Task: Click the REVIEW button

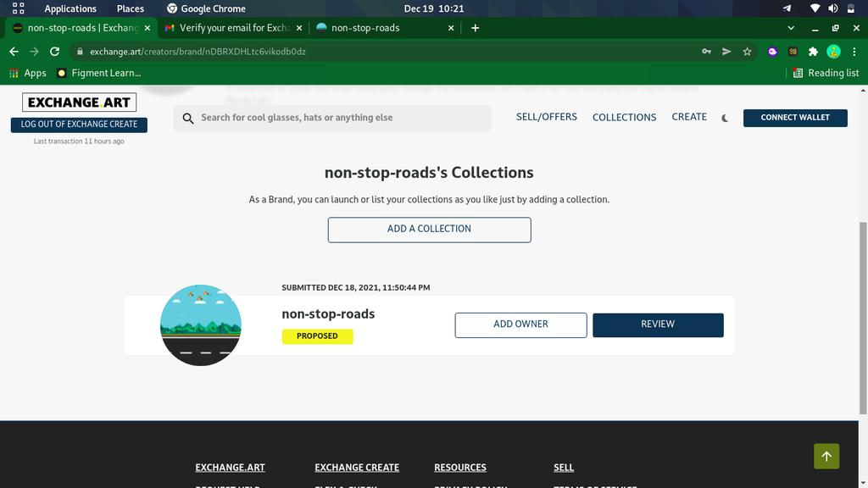Action: click(658, 324)
